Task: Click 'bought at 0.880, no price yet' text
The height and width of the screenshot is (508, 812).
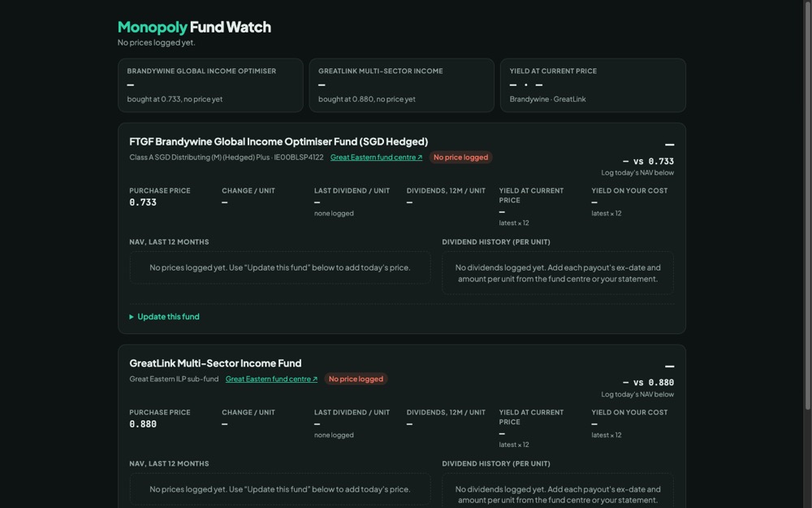Action: pos(367,99)
